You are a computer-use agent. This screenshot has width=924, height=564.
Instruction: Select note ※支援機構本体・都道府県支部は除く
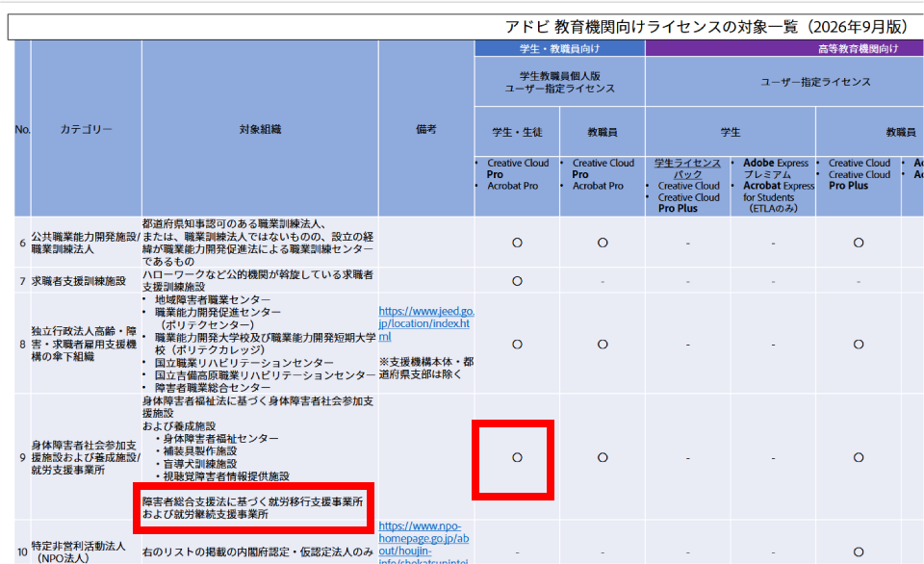[426, 368]
